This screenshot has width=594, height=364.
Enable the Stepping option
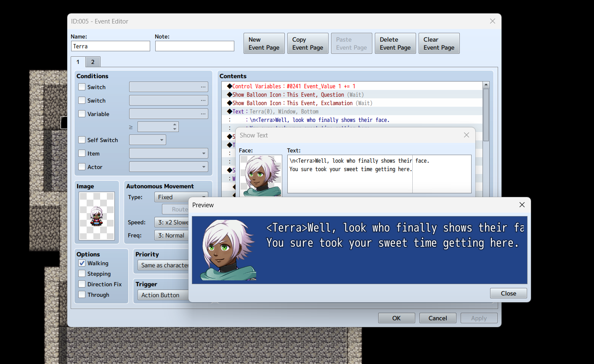coord(82,274)
